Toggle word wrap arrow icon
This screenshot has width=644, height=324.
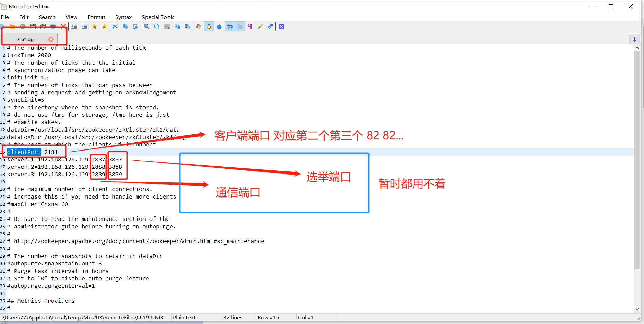(x=230, y=26)
